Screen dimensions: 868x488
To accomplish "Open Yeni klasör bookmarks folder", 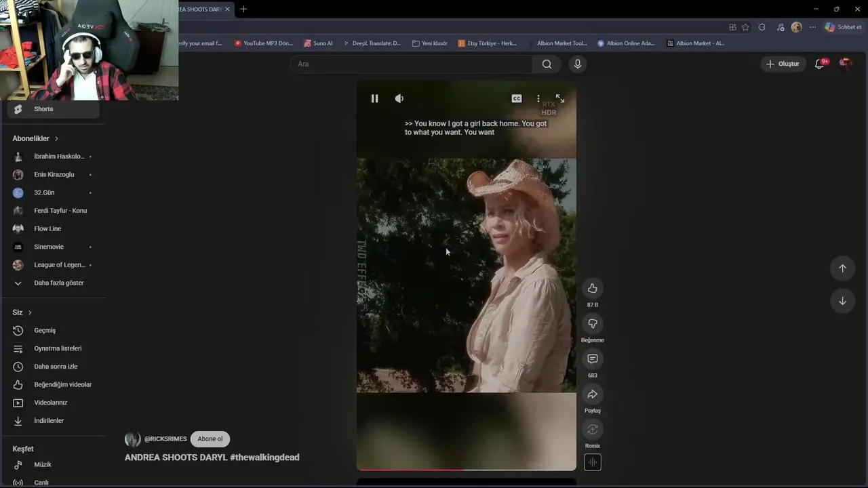I will 430,43.
